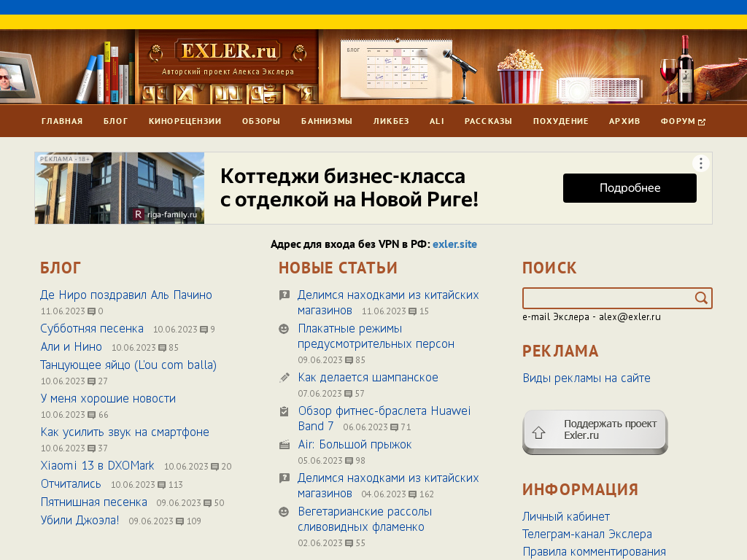Screen dimensions: 747x560
Task: Open 'У меня хорошие новости' post
Action: tap(108, 399)
